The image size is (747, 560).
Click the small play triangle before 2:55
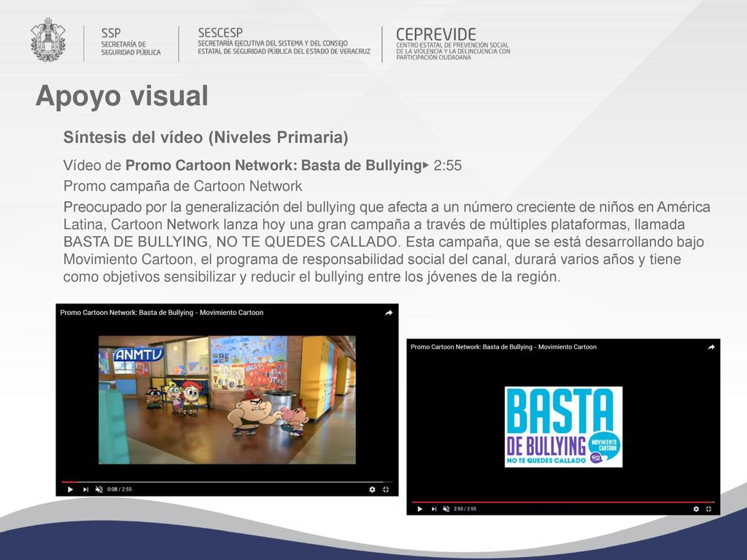[426, 166]
